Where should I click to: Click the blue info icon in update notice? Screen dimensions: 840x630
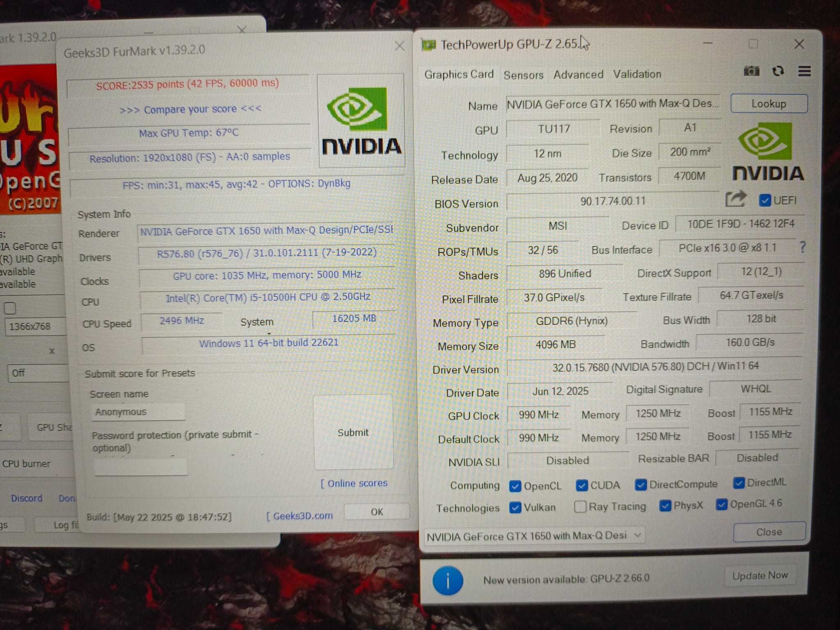point(448,580)
